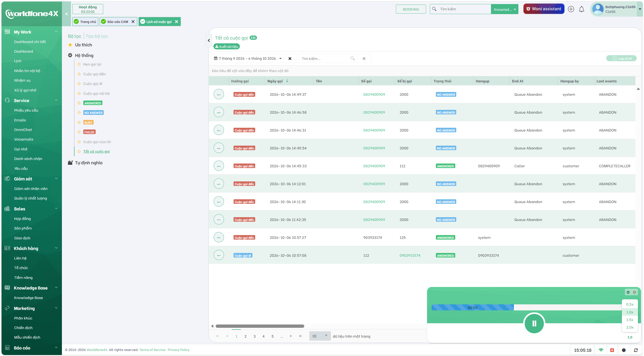This screenshot has height=356, width=644.
Task: Switch to the Báo cáo CXM tab
Action: [x=118, y=22]
